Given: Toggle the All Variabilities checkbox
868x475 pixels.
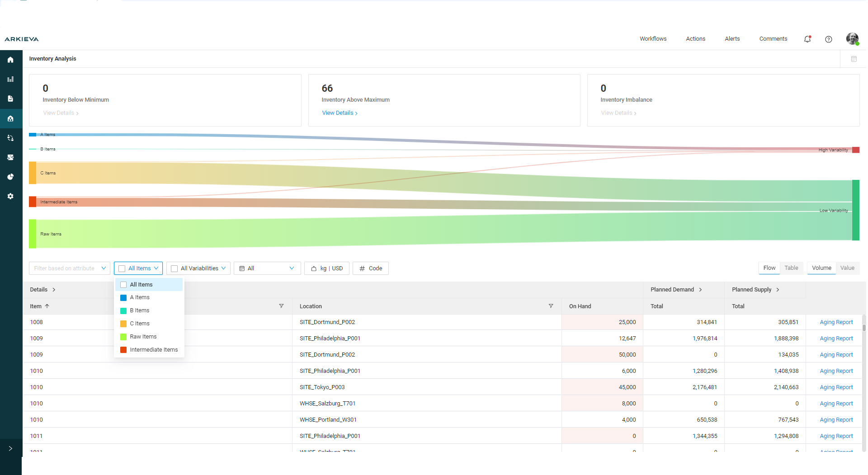Looking at the screenshot, I should [175, 268].
